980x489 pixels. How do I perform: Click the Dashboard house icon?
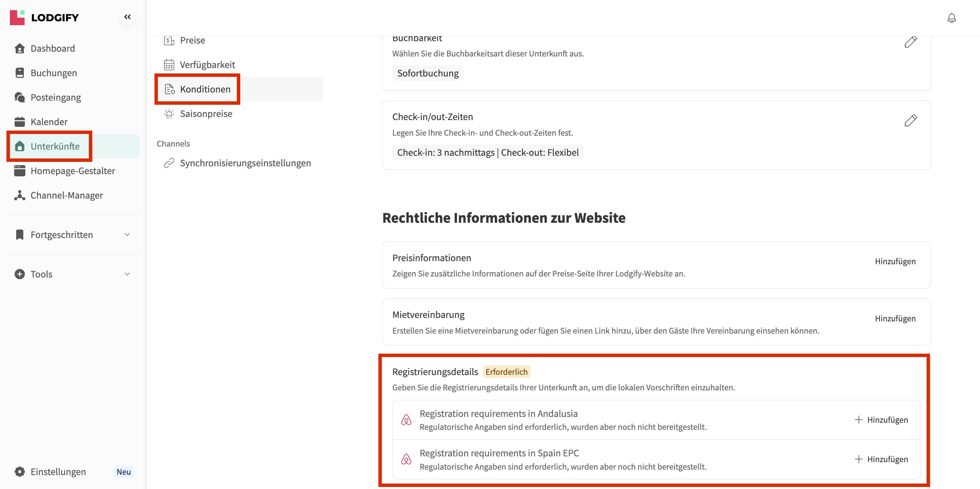(x=20, y=48)
